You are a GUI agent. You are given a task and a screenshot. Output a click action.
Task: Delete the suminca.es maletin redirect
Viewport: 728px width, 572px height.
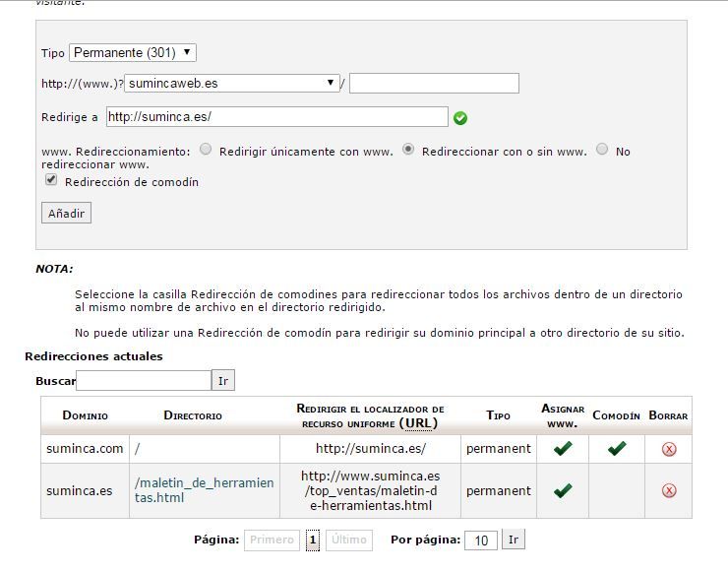pyautogui.click(x=669, y=490)
